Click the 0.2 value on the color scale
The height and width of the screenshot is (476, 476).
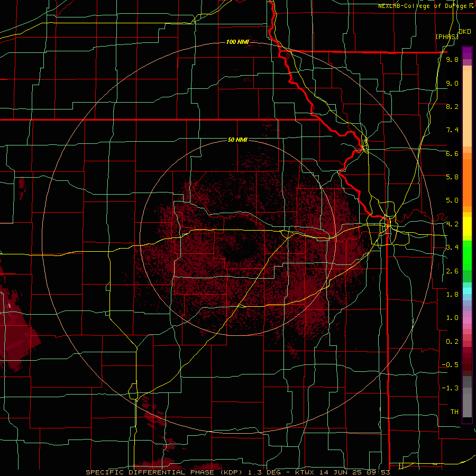click(x=452, y=342)
